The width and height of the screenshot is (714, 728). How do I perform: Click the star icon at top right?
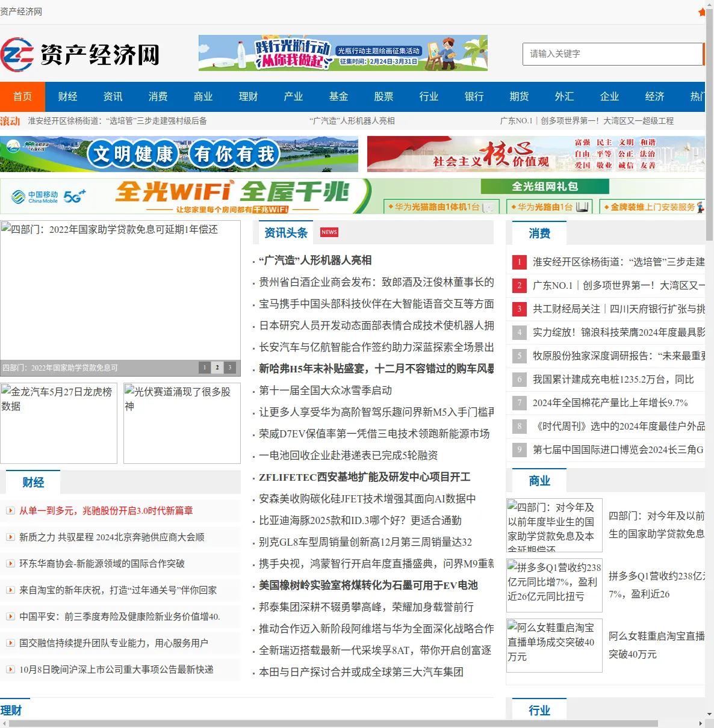tap(702, 12)
